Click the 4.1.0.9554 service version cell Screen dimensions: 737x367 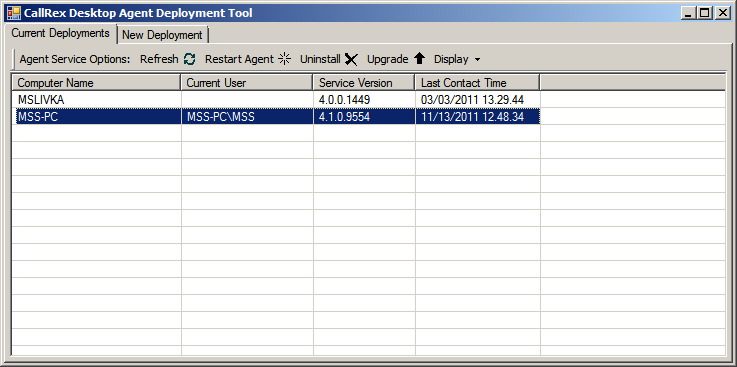pos(364,117)
